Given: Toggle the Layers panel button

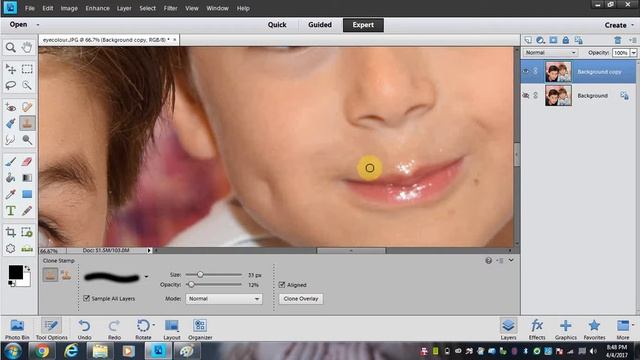Looking at the screenshot, I should click(509, 329).
